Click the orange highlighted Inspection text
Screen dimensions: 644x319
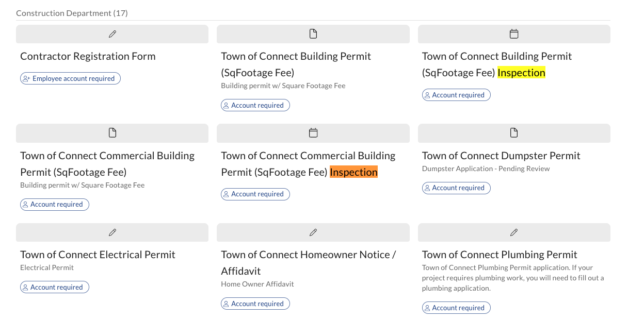[353, 172]
